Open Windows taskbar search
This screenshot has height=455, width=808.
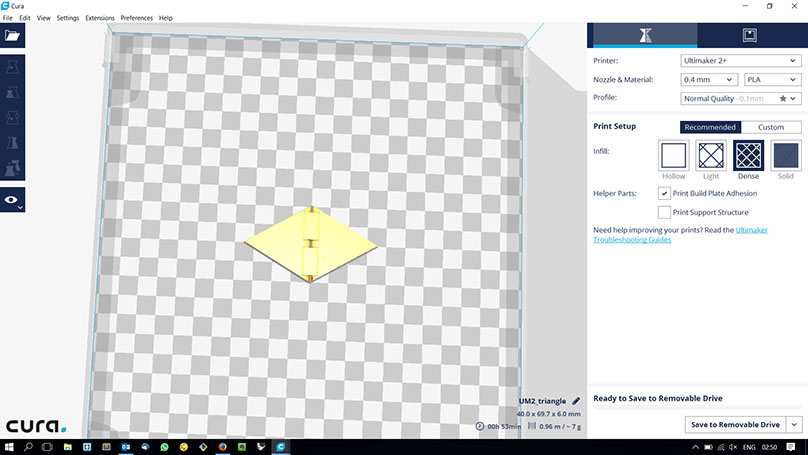28,447
